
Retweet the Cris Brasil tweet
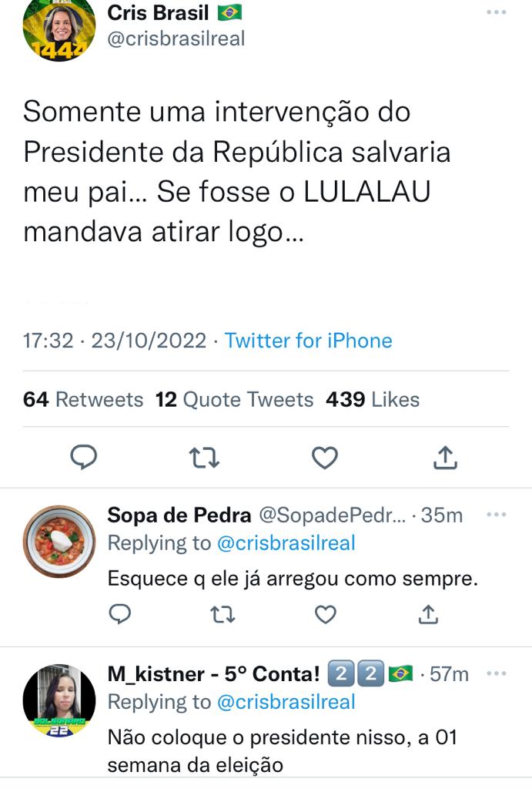(x=204, y=458)
